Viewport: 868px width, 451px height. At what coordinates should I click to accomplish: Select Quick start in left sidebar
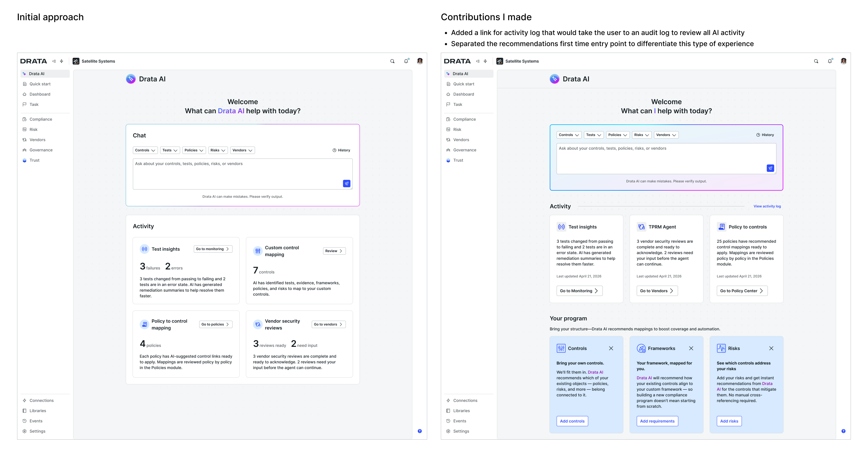point(45,84)
